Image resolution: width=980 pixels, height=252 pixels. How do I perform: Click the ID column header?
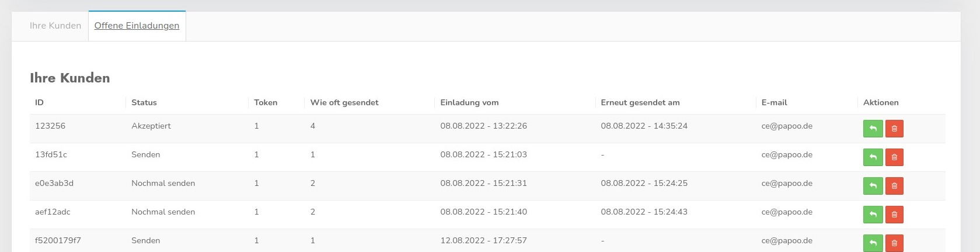point(39,102)
